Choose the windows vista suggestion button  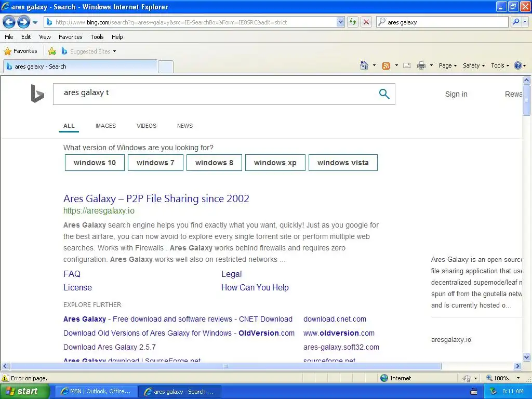[343, 163]
